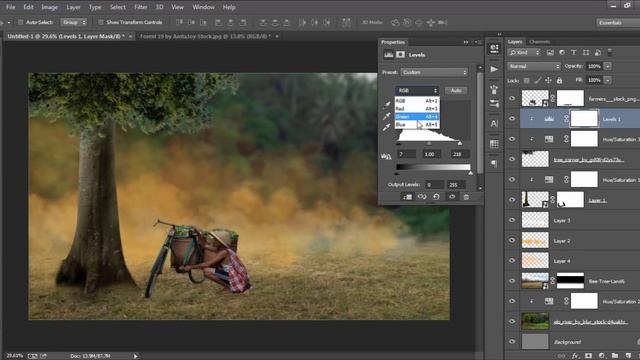Click the Auto button in Levels

(456, 91)
